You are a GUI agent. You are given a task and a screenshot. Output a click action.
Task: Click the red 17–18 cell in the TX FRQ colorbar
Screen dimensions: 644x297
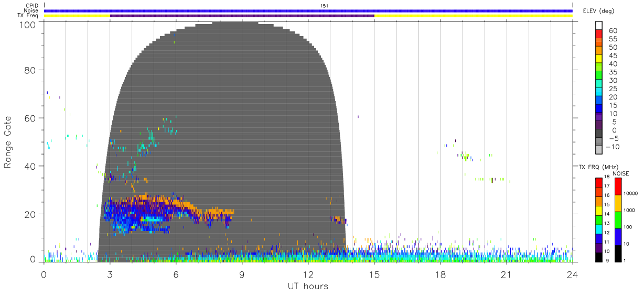pos(599,183)
